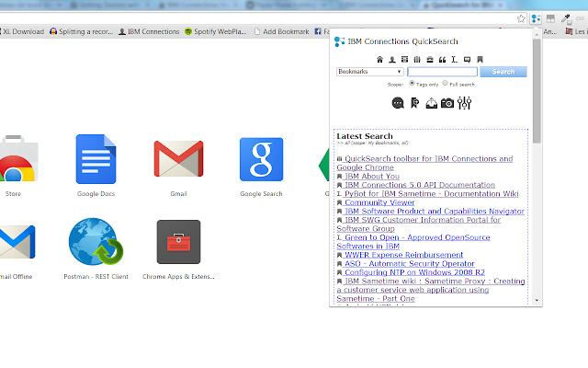Open Spotify WebPlayer bookmark in bookmarks bar
588x368 pixels.
pyautogui.click(x=216, y=31)
